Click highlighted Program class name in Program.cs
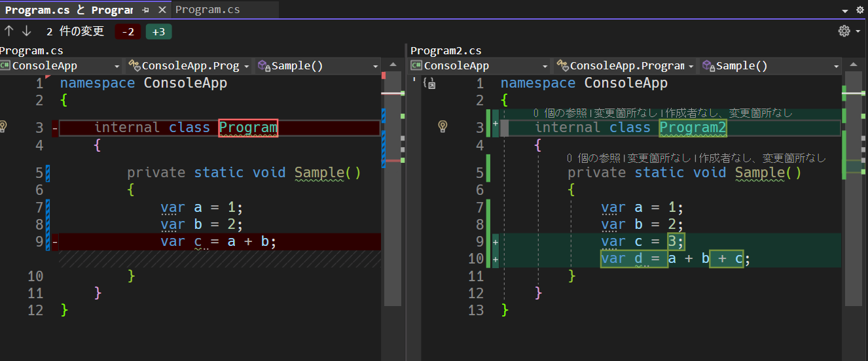The image size is (868, 361). pyautogui.click(x=248, y=128)
